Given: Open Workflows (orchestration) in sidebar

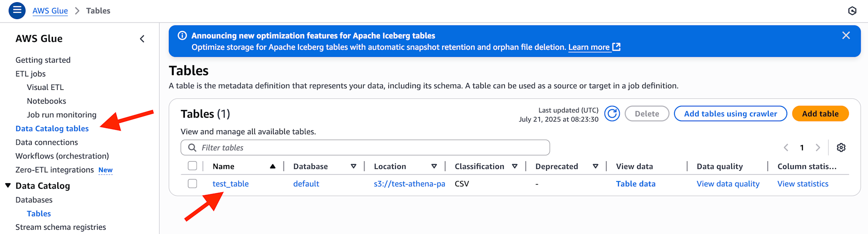Looking at the screenshot, I should 62,156.
